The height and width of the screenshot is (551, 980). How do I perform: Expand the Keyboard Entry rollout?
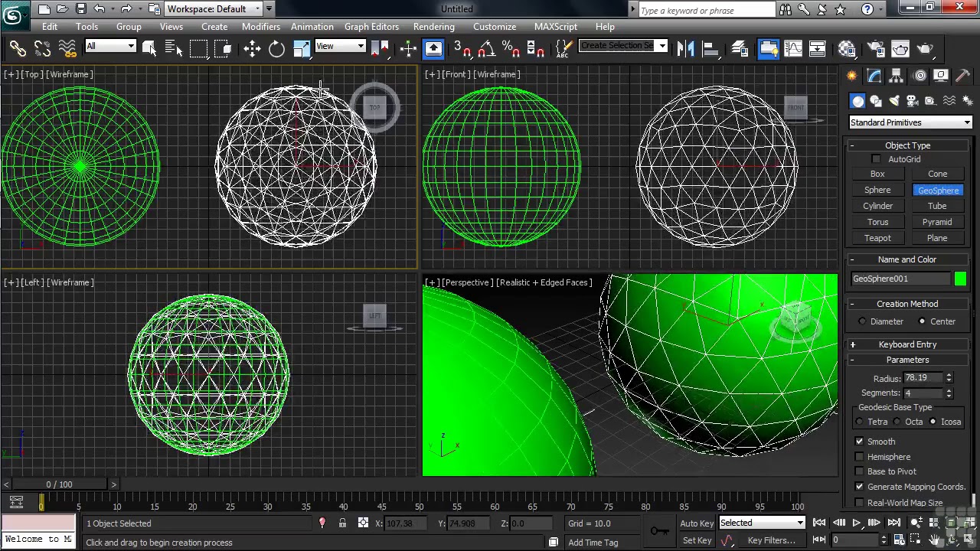pyautogui.click(x=907, y=344)
